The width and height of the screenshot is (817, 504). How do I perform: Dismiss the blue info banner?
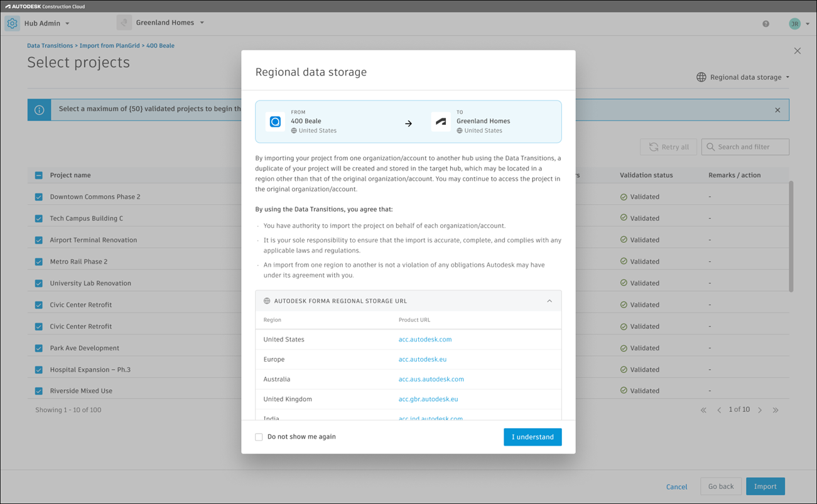(777, 110)
